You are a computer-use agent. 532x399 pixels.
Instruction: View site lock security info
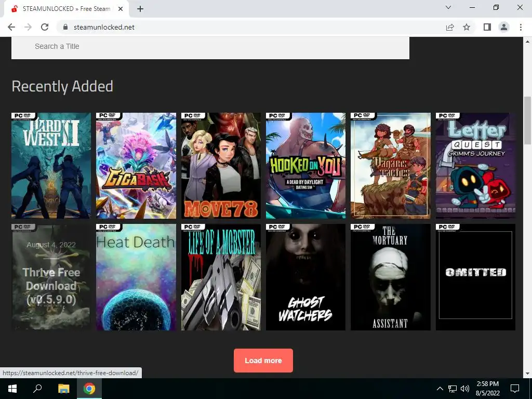(x=65, y=27)
